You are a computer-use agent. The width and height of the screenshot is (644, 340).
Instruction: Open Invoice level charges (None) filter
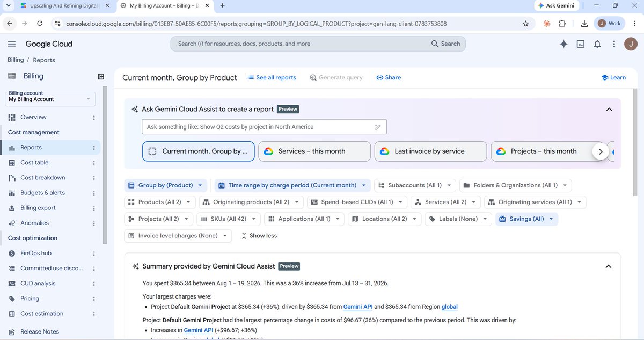[178, 236]
